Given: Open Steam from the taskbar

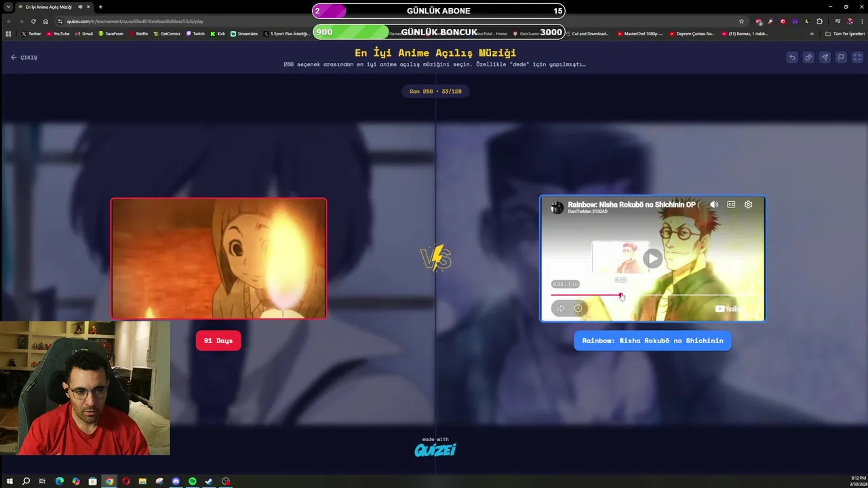Looking at the screenshot, I should 209,481.
